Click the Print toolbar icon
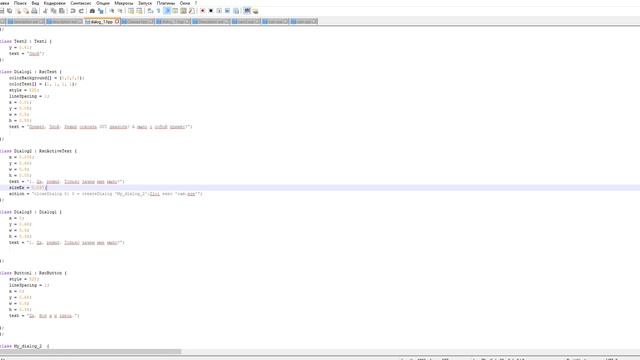The image size is (640, 360). (34, 11)
